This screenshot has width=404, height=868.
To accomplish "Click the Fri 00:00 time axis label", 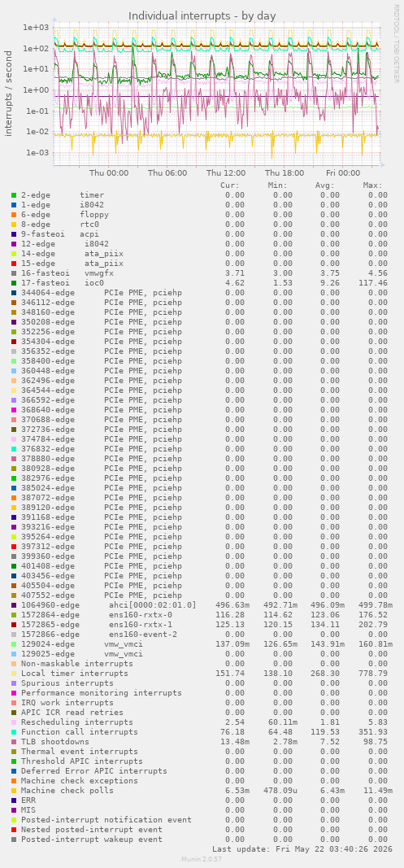I will click(343, 172).
